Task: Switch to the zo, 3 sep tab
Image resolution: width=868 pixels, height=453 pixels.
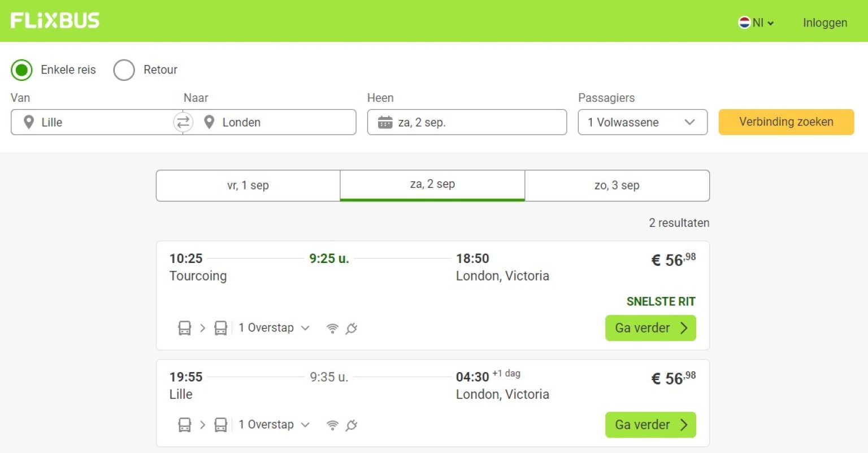Action: (x=617, y=185)
